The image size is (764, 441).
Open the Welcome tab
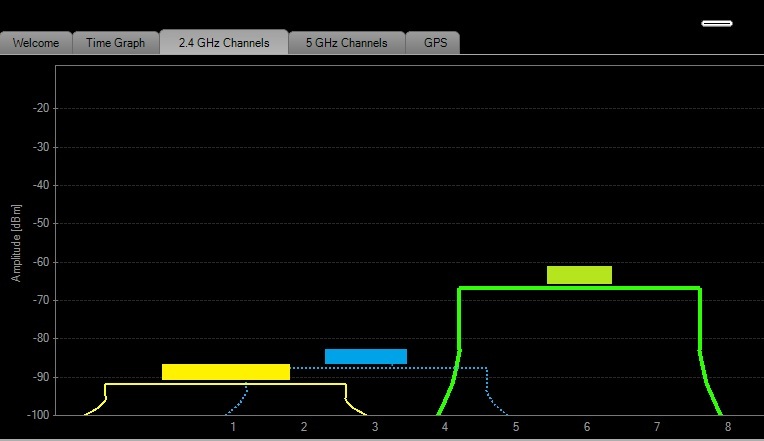pyautogui.click(x=36, y=43)
